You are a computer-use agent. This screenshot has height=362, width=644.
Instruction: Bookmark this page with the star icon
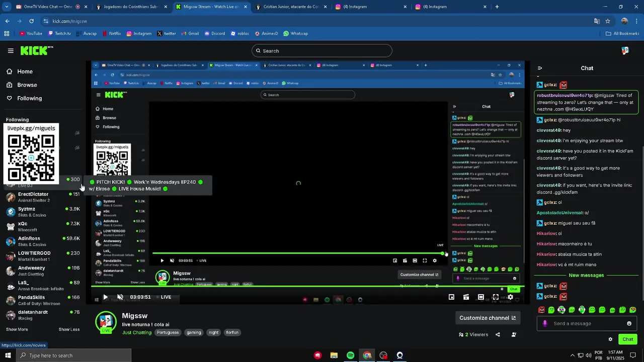pos(608,21)
